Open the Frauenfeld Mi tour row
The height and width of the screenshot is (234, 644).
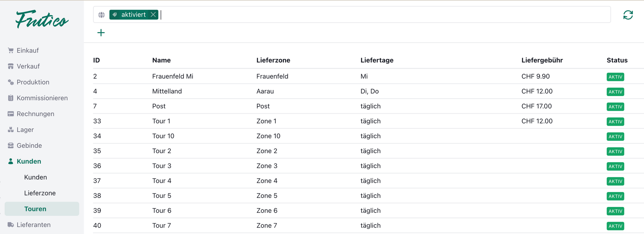[173, 76]
